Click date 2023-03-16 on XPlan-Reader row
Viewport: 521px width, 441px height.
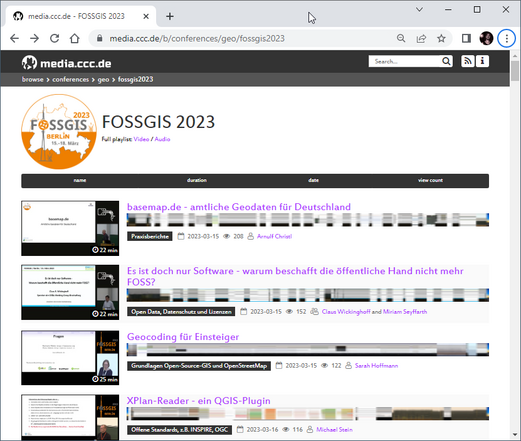point(262,430)
